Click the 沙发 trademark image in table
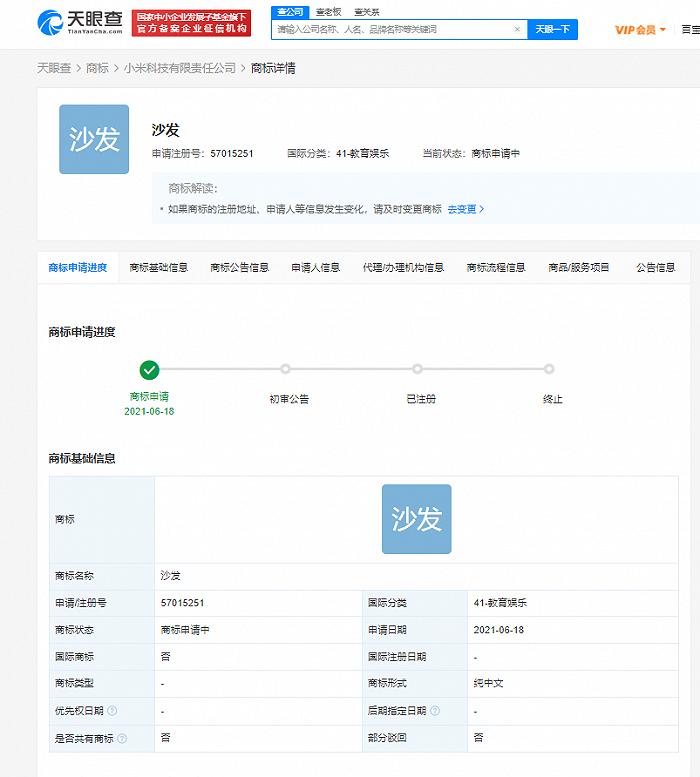The width and height of the screenshot is (700, 777). (416, 519)
